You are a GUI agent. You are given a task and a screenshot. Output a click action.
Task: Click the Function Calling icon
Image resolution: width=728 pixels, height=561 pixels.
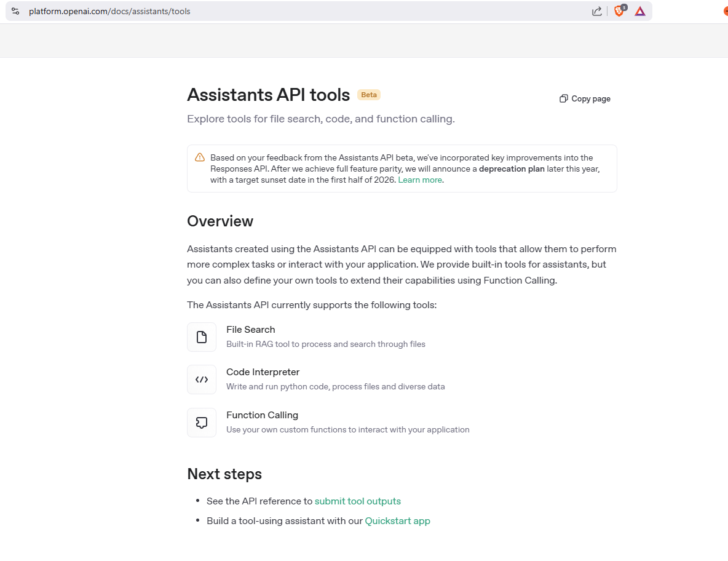click(x=202, y=423)
